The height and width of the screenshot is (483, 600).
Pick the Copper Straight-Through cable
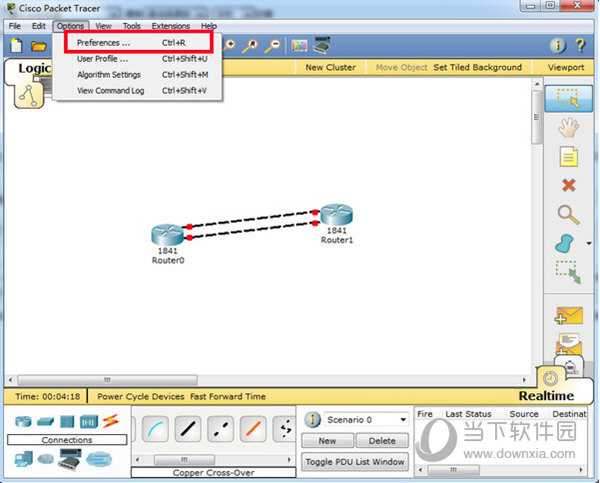point(188,429)
